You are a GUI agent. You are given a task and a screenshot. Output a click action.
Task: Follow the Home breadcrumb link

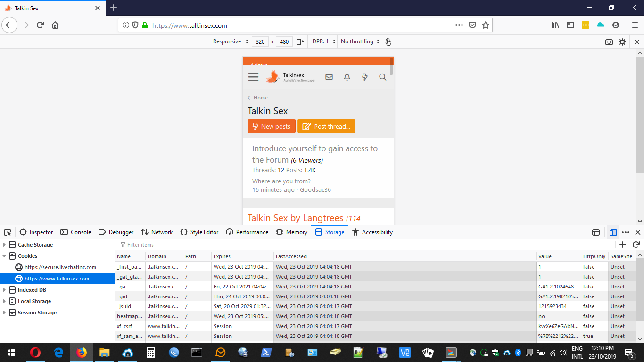(261, 98)
